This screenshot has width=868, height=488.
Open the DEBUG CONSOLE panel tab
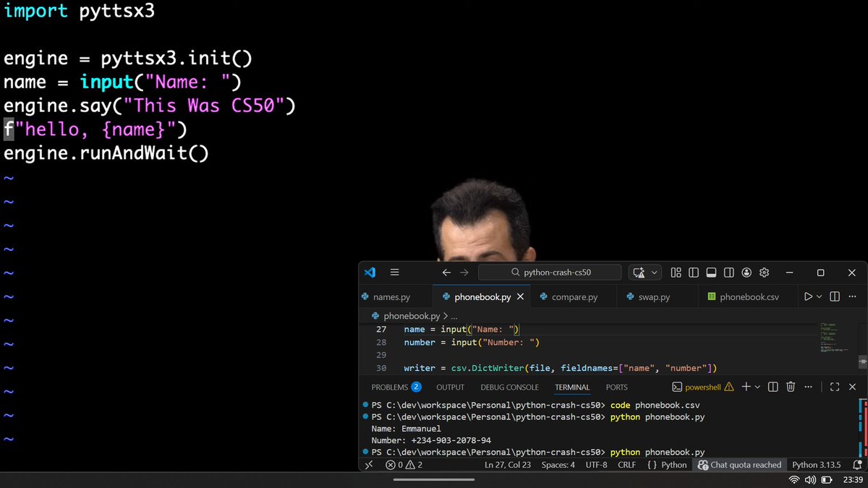pos(509,387)
